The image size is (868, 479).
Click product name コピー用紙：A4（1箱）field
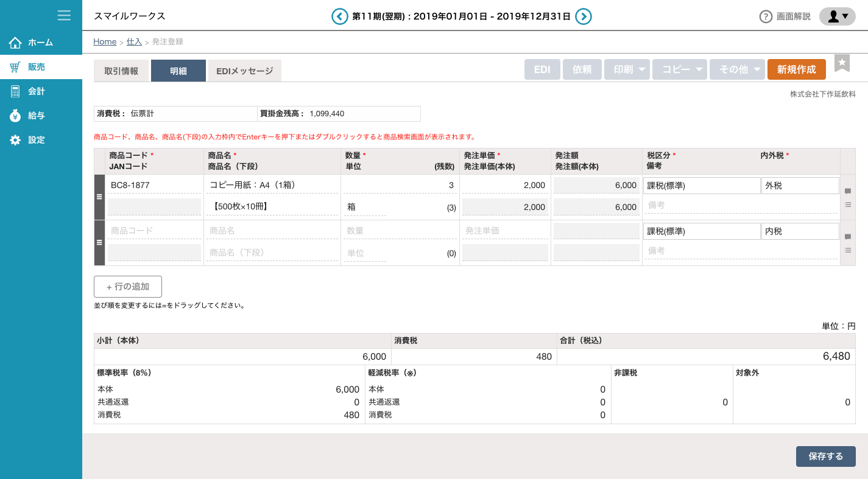pyautogui.click(x=272, y=185)
